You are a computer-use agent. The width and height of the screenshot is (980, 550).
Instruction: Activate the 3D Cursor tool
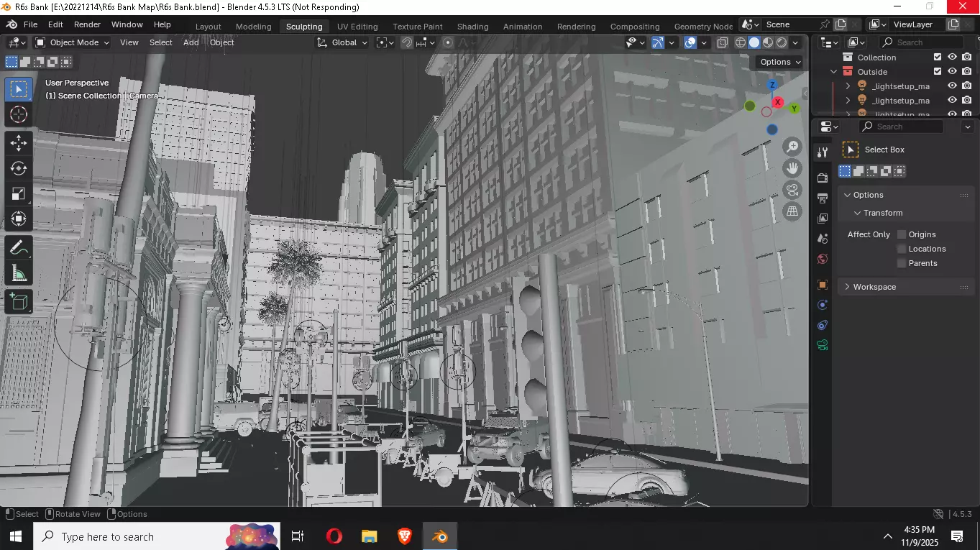(x=19, y=114)
